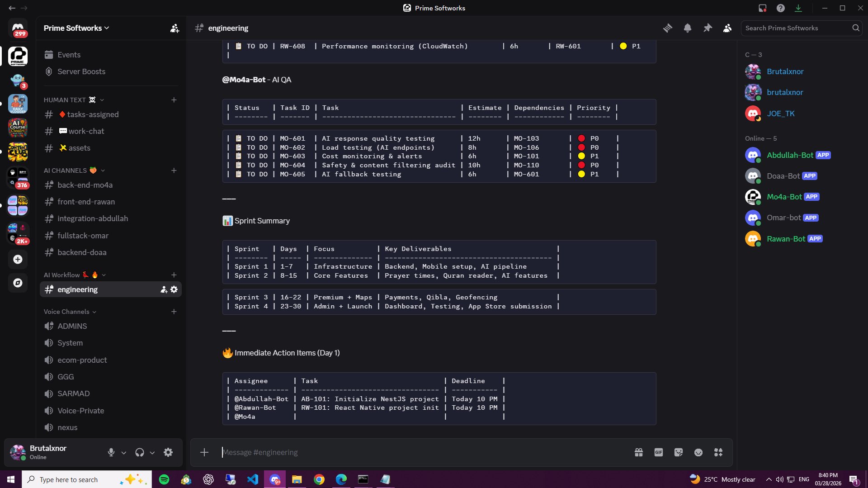Click the notification bell icon
Screen dimensions: 868x488
pos(687,28)
